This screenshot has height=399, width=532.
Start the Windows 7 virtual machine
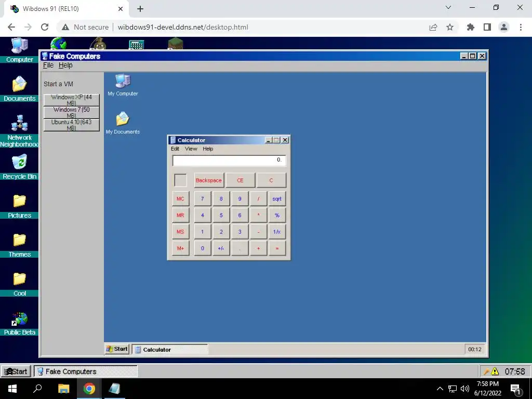[x=72, y=113]
